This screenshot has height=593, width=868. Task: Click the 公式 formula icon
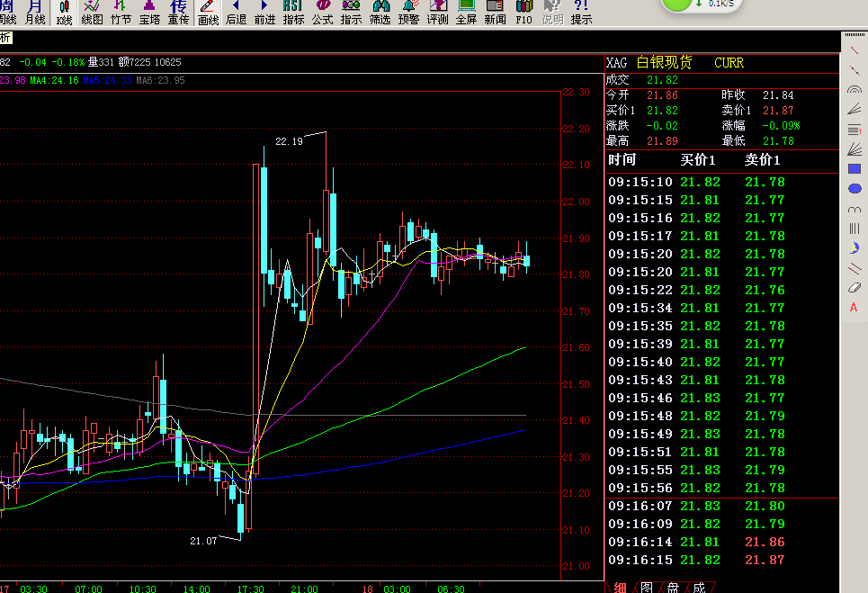click(322, 12)
